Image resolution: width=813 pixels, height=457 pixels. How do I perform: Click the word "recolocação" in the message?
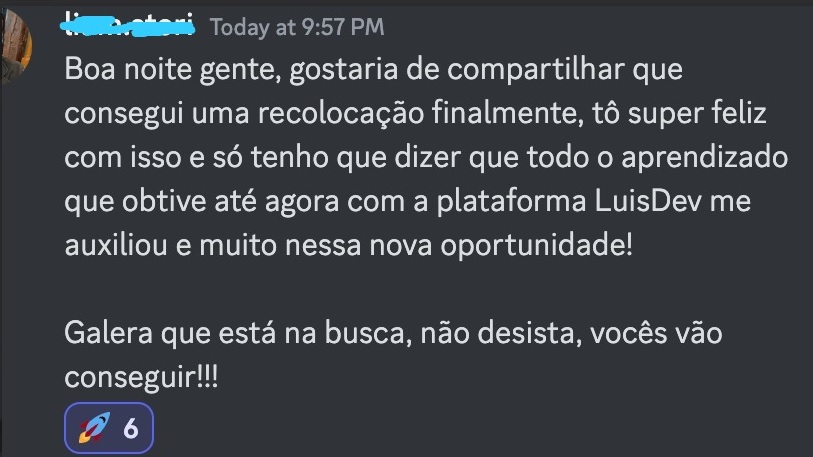click(x=341, y=114)
